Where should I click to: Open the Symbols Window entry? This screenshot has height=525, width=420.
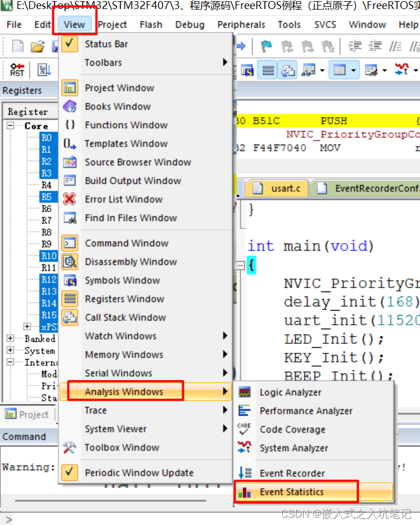146,281
